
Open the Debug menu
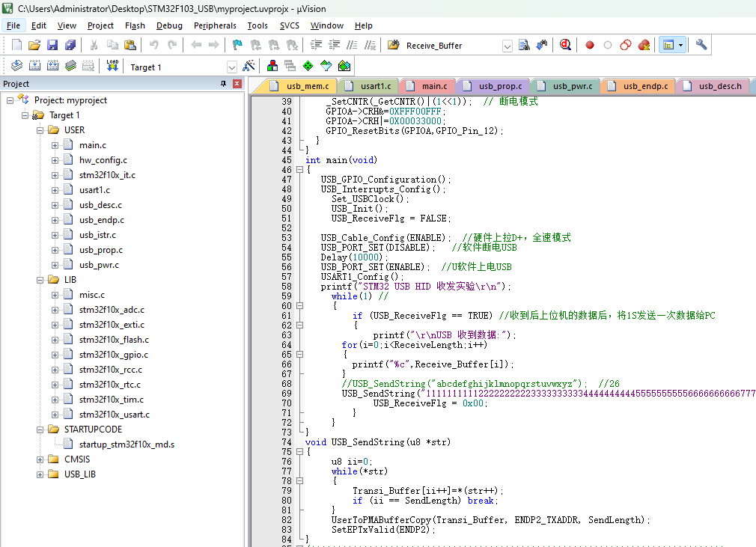click(169, 25)
